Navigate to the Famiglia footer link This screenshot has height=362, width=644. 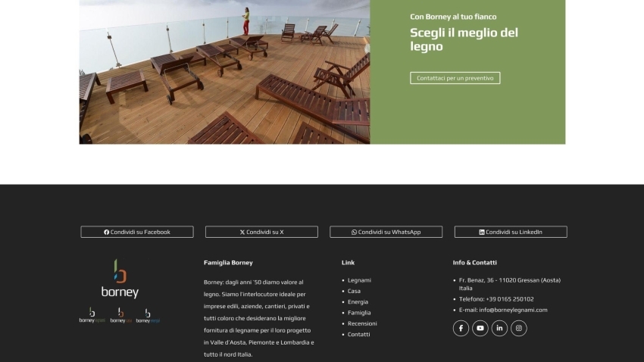[x=359, y=313]
